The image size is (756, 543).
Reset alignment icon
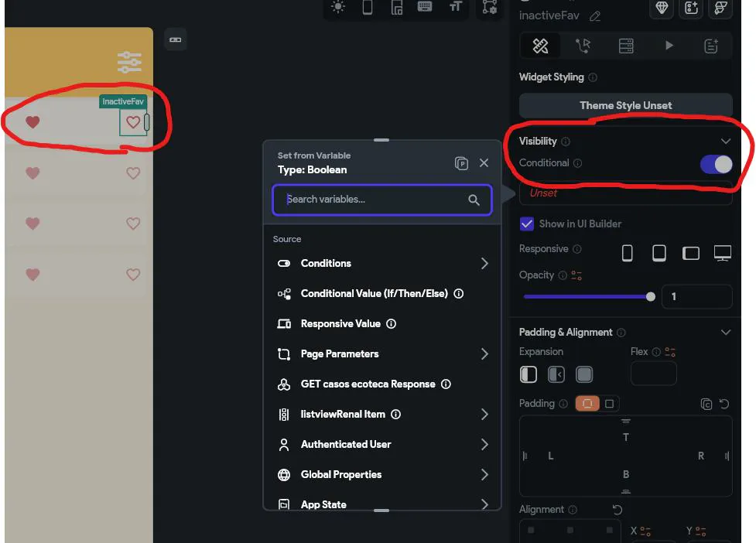pos(617,510)
